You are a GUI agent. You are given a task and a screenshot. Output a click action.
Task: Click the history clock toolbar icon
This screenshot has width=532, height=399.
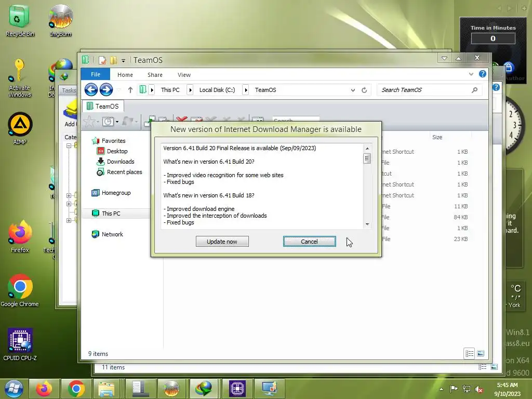click(x=108, y=122)
